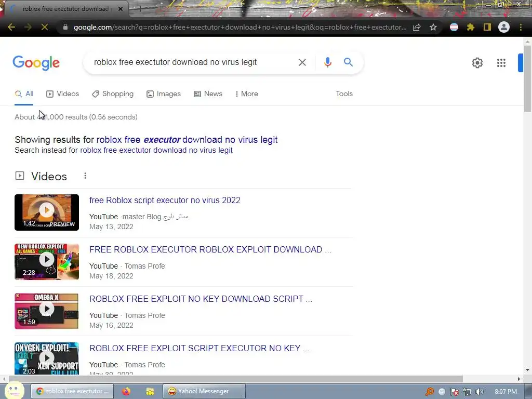The width and height of the screenshot is (532, 399).
Task: Select the Chrome taskbar window button
Action: pos(73,392)
